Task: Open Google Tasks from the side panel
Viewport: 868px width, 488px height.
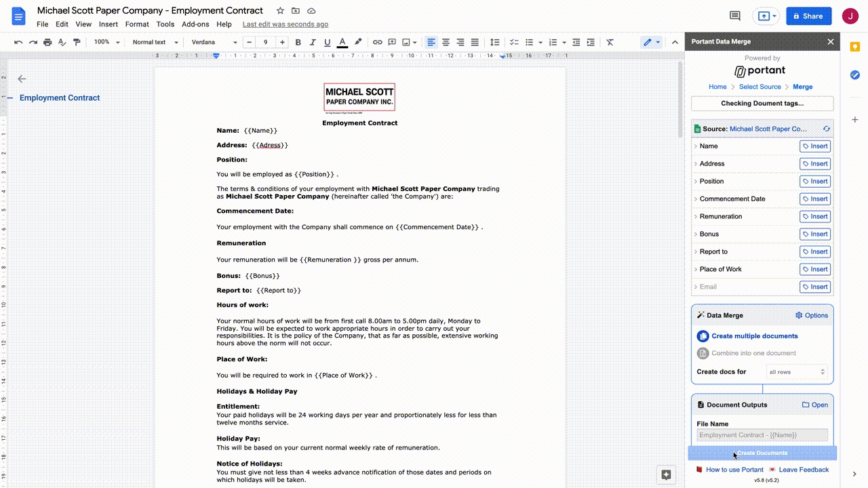Action: (x=854, y=75)
